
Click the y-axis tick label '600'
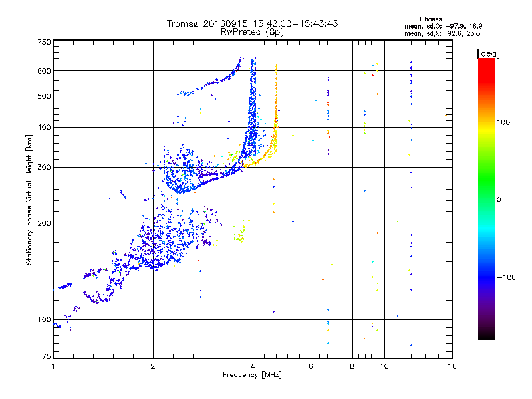[x=44, y=71]
